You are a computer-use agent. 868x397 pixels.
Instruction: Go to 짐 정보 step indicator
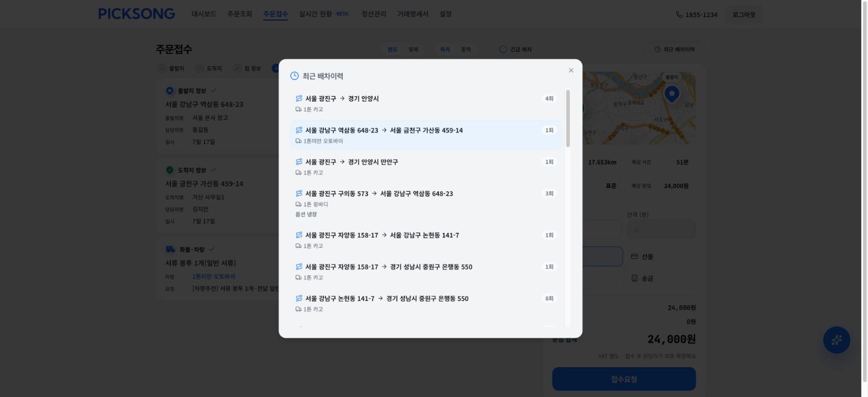click(x=247, y=68)
